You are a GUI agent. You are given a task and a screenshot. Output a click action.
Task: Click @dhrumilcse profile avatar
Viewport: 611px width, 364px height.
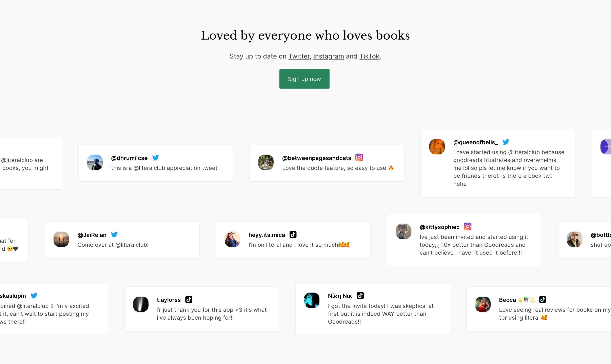(x=95, y=162)
